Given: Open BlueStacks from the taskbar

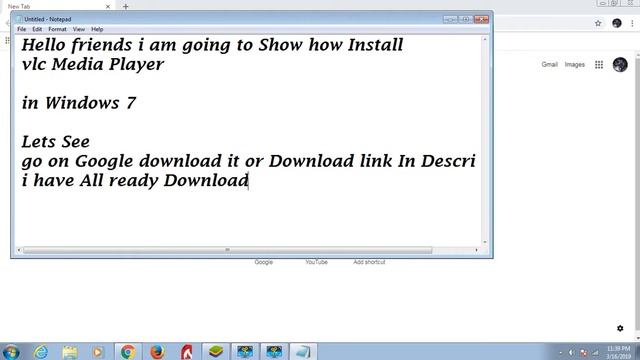Looking at the screenshot, I should pyautogui.click(x=216, y=352).
